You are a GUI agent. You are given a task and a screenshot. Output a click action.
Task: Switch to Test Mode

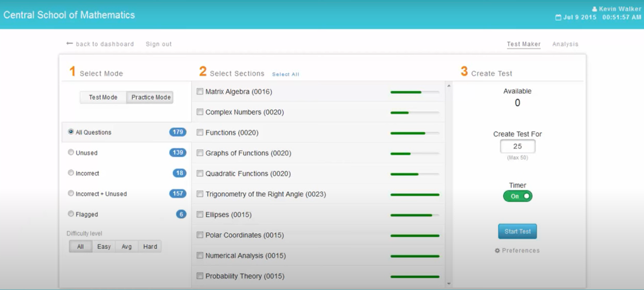[x=103, y=97]
